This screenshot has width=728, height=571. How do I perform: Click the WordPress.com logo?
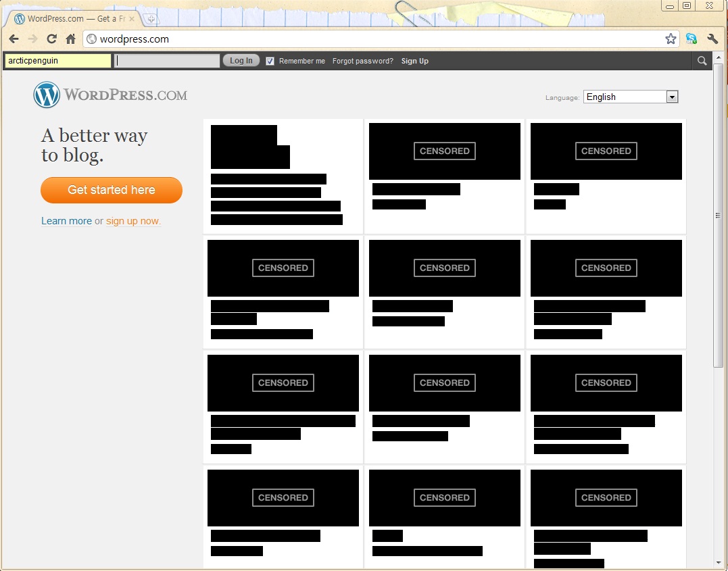click(x=110, y=95)
